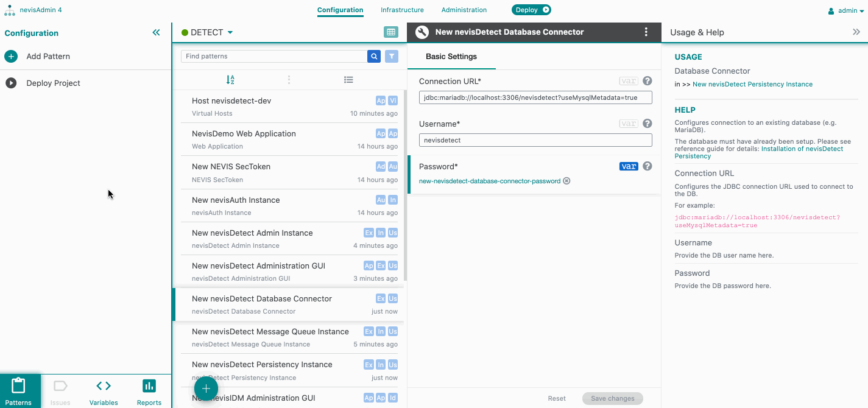868x408 pixels.
Task: Open the Infrastructure top tab
Action: pos(402,10)
